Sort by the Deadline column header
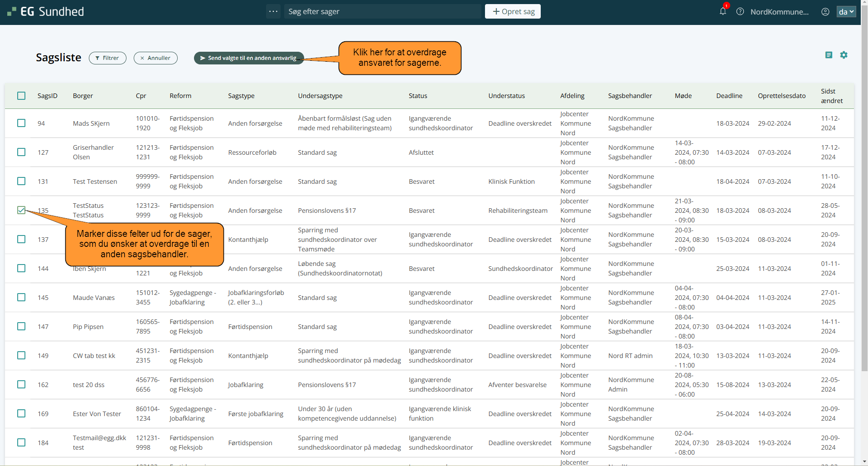The height and width of the screenshot is (466, 868). click(x=729, y=96)
